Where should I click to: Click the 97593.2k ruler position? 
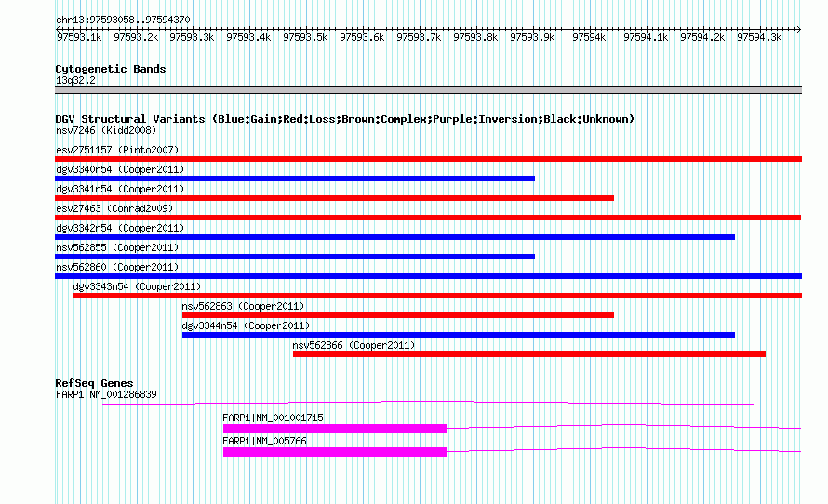pos(136,37)
